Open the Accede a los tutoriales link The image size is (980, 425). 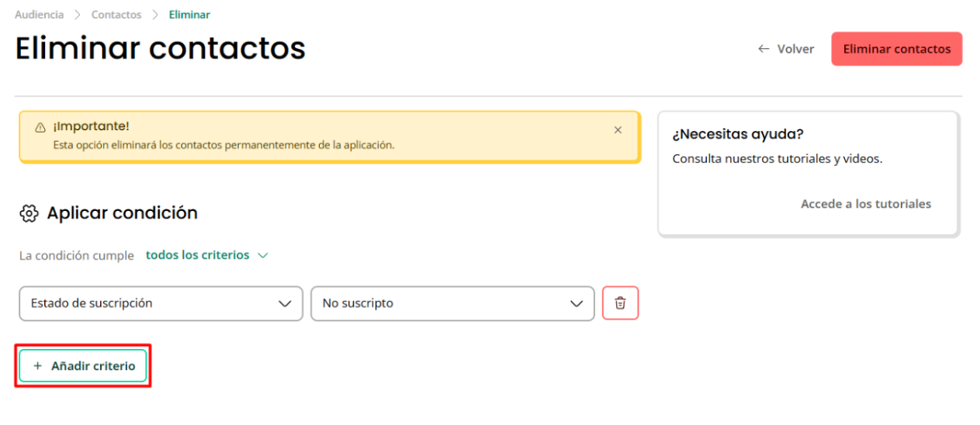point(866,204)
